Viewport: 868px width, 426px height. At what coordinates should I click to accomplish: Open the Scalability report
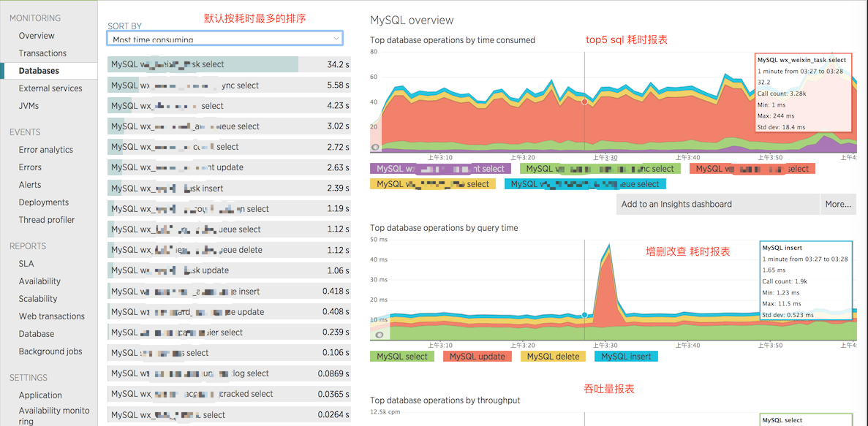(x=38, y=298)
